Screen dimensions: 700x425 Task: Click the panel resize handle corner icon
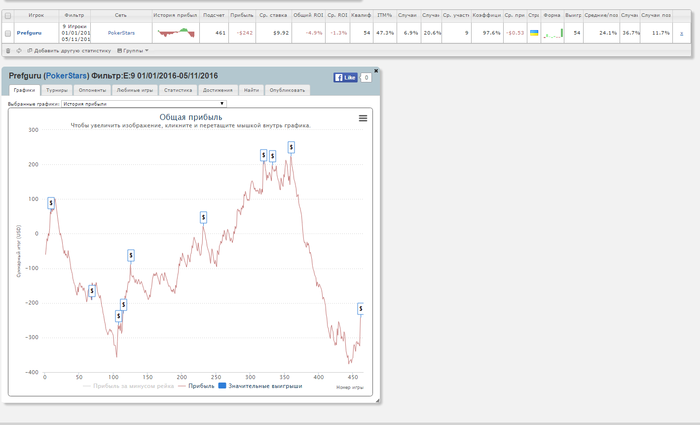coord(377,400)
